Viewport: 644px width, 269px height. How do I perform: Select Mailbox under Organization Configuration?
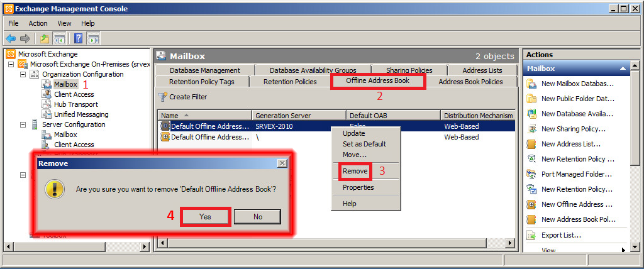tap(65, 84)
